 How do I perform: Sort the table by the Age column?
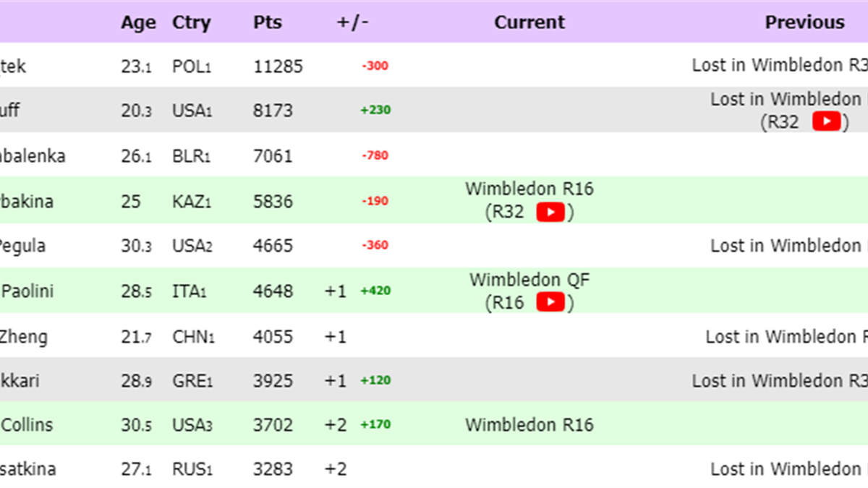[x=138, y=22]
